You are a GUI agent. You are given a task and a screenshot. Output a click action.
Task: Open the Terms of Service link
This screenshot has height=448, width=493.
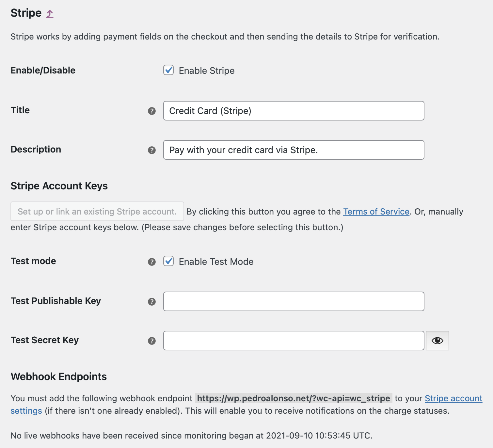pos(376,212)
